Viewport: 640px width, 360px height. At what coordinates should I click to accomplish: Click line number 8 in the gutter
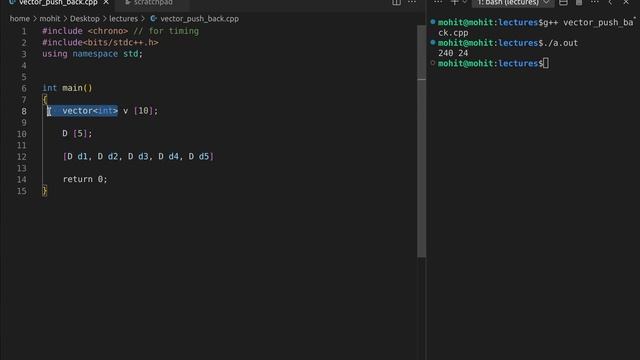pos(24,111)
